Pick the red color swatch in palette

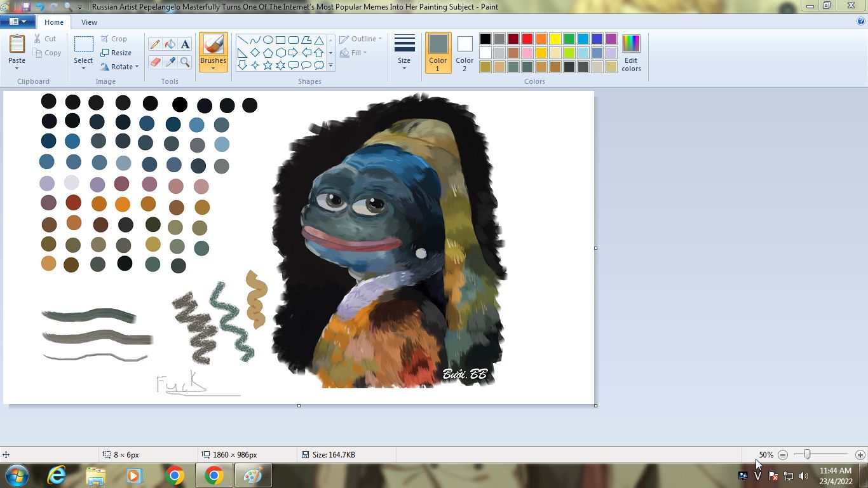[527, 39]
